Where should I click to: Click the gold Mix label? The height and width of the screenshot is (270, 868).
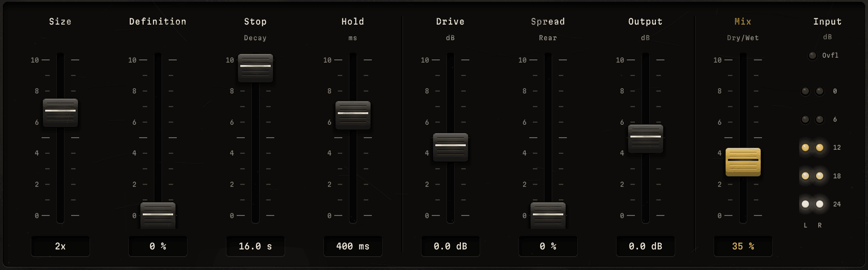(x=743, y=21)
